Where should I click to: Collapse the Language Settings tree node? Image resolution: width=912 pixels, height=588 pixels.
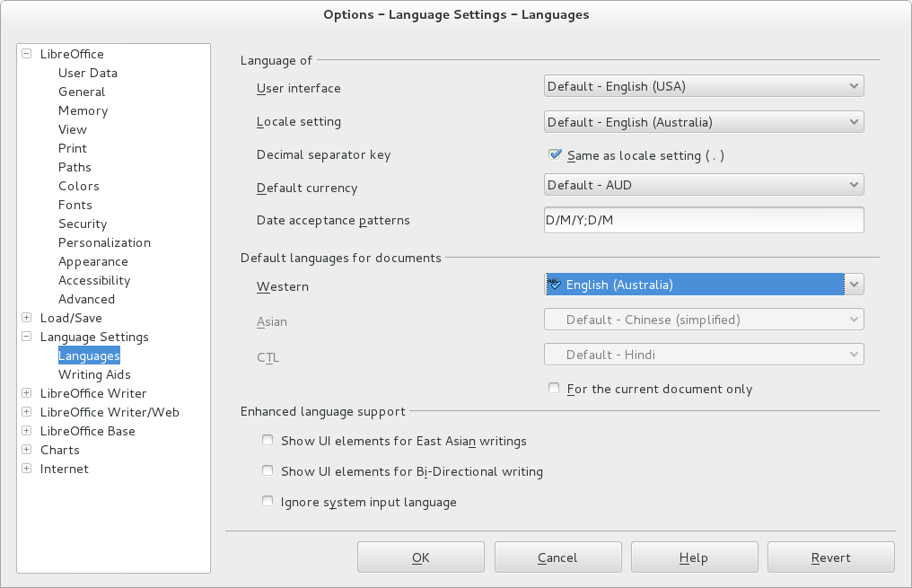27,337
